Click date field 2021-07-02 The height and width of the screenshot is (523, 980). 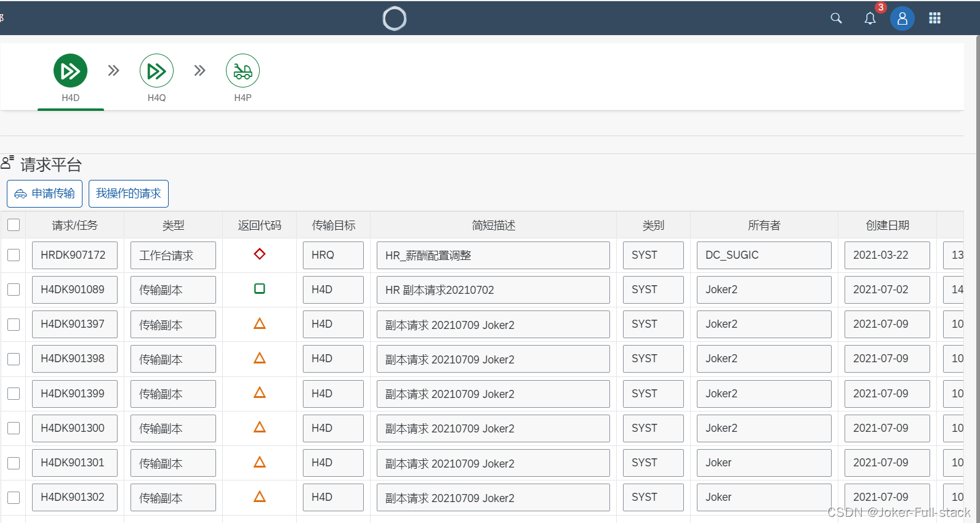(x=887, y=290)
